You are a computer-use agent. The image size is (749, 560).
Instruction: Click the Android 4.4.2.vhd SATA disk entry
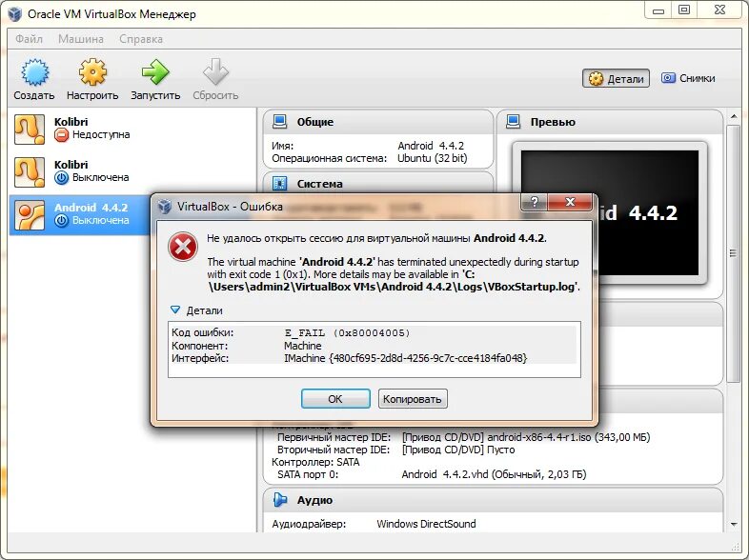click(x=494, y=474)
